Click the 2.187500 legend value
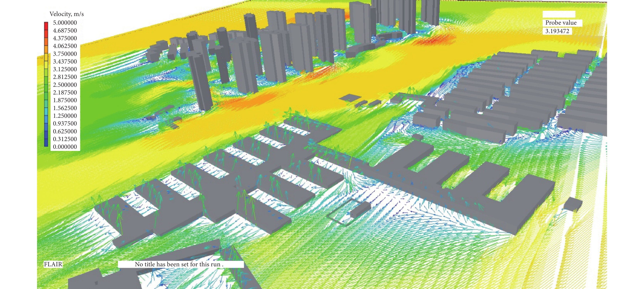644x289 pixels. (x=65, y=93)
